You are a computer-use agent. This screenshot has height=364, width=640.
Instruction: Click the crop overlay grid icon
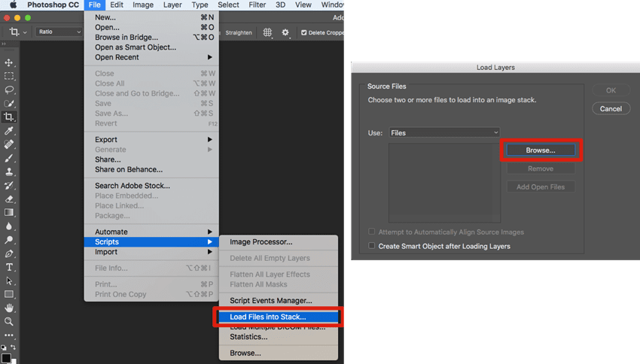click(x=267, y=32)
